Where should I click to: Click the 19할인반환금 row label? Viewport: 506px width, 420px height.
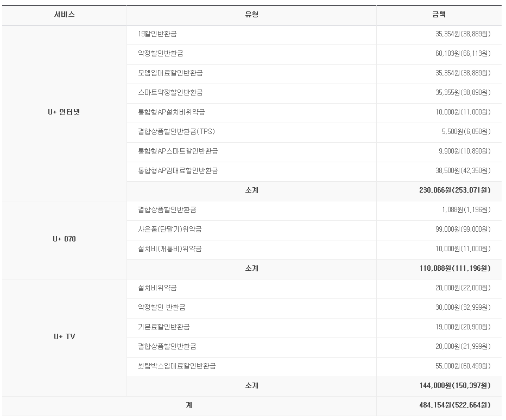157,34
